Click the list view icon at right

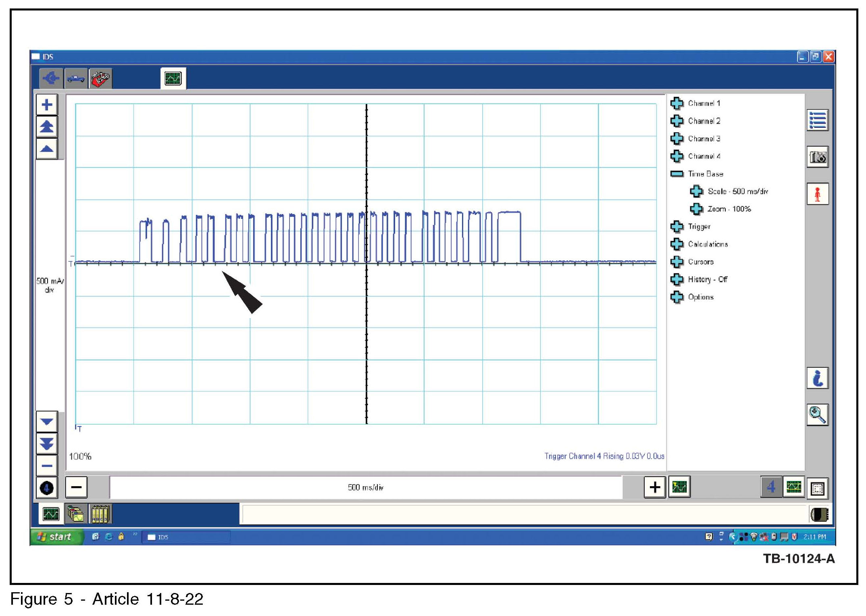tap(817, 120)
